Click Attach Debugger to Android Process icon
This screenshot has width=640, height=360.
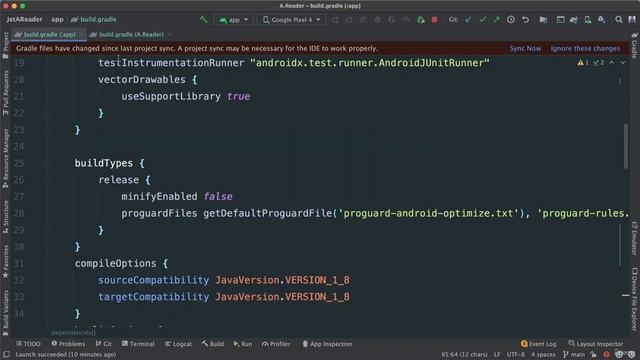coord(421,20)
